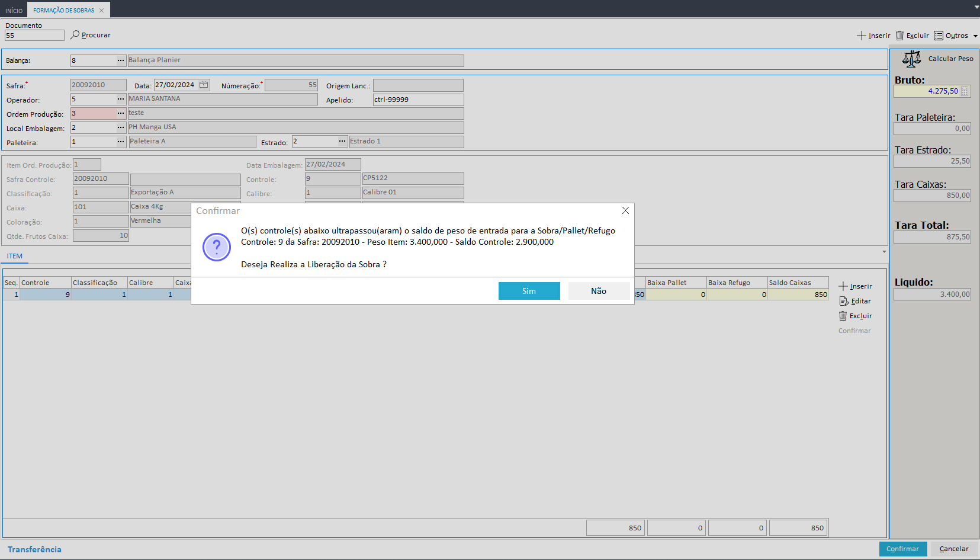Click the top Excluir button label
The width and height of the screenshot is (980, 560).
coord(918,36)
